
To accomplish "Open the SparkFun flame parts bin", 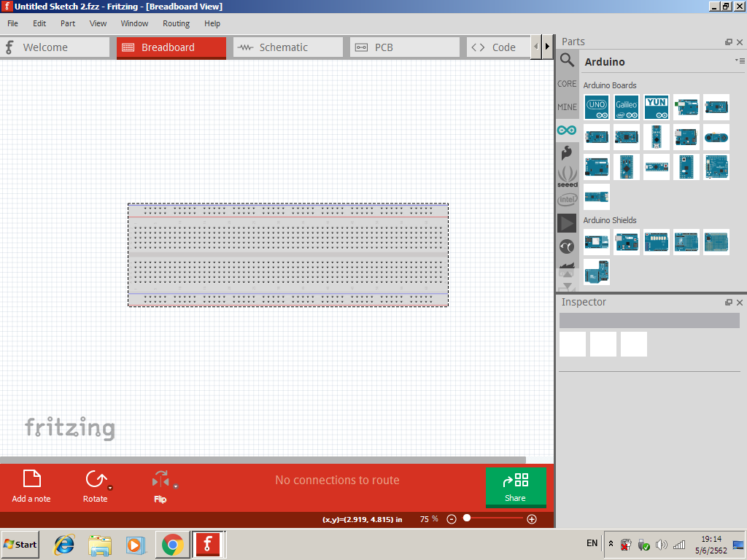I will pos(567,152).
